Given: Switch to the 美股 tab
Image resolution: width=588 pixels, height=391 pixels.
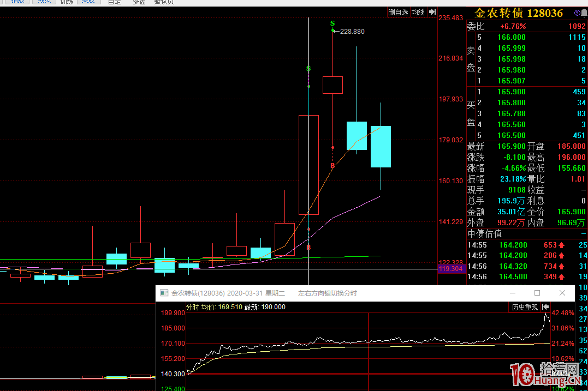Looking at the screenshot, I should pyautogui.click(x=88, y=2).
